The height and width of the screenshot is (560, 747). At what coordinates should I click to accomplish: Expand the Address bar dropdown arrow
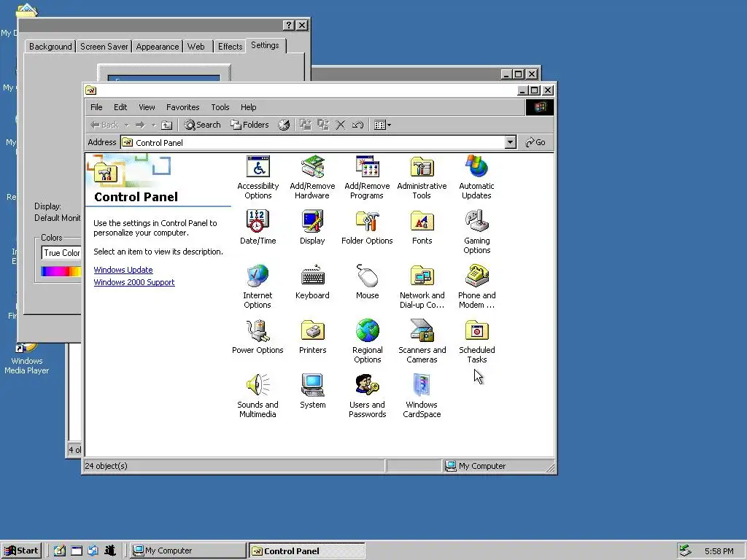510,142
